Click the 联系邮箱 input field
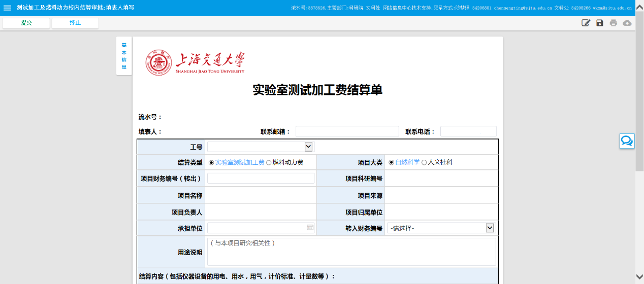The width and height of the screenshot is (644, 284). [x=347, y=132]
